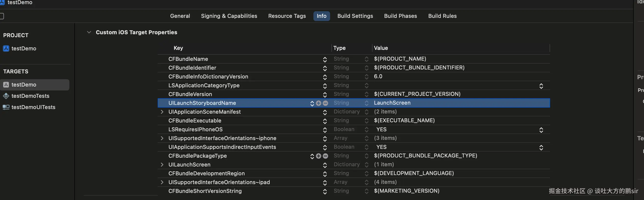Toggle the sidebar button left of the tabs
Image resolution: width=644 pixels, height=200 pixels.
(x=1, y=16)
